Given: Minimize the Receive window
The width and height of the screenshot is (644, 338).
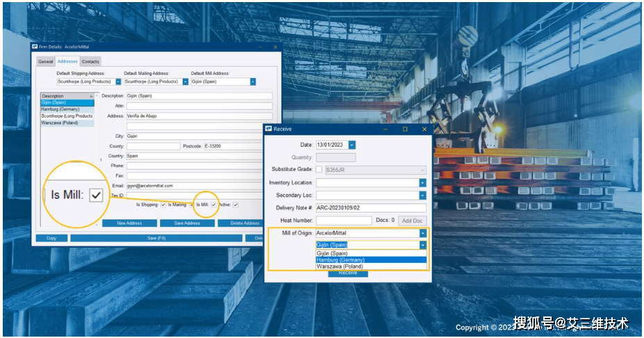Looking at the screenshot, I should (386, 129).
